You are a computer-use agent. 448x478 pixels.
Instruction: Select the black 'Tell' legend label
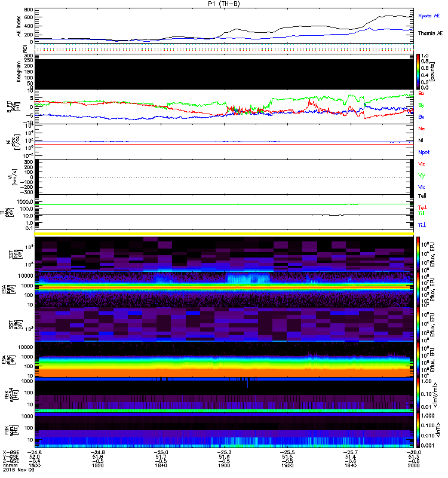[422, 196]
